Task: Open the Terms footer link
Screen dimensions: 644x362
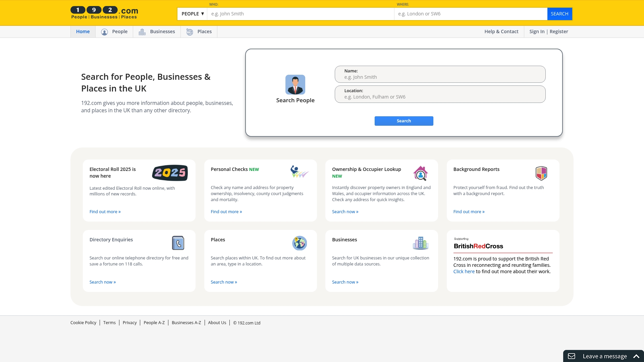Action: pos(109,322)
